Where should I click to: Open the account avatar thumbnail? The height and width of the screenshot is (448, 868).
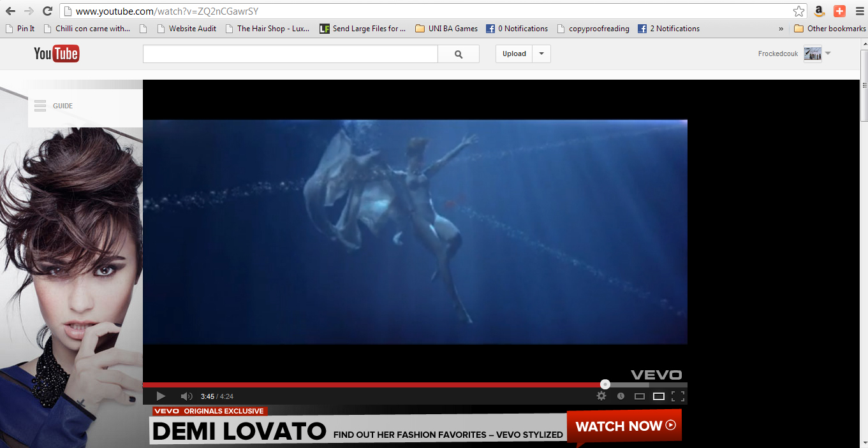(813, 54)
